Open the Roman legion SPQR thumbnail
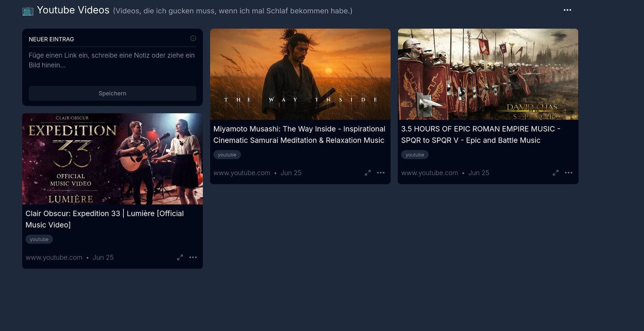This screenshot has height=331, width=644. tap(488, 74)
